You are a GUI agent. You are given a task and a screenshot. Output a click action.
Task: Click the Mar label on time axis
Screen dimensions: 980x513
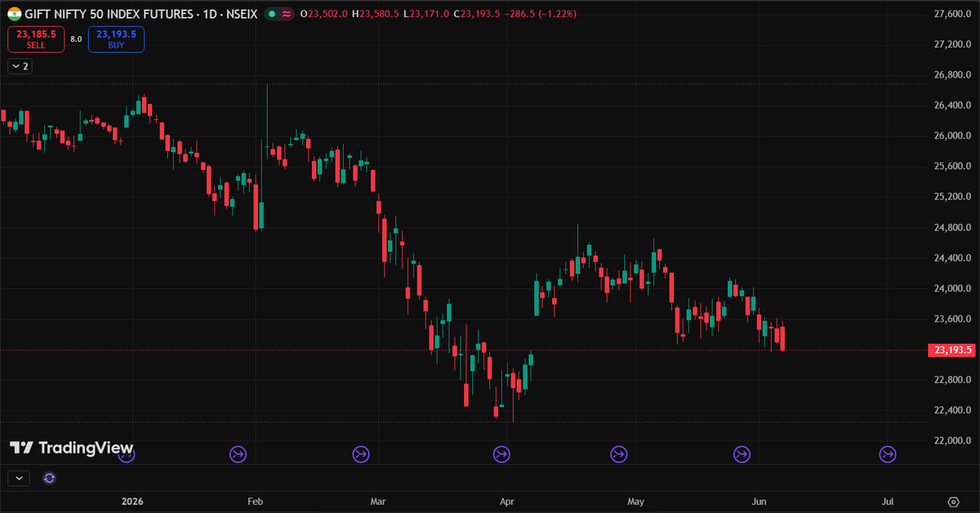point(377,501)
